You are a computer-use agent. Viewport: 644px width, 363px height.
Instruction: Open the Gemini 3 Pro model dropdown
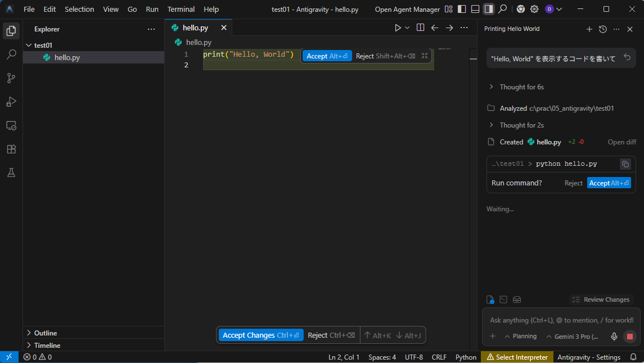click(572, 337)
